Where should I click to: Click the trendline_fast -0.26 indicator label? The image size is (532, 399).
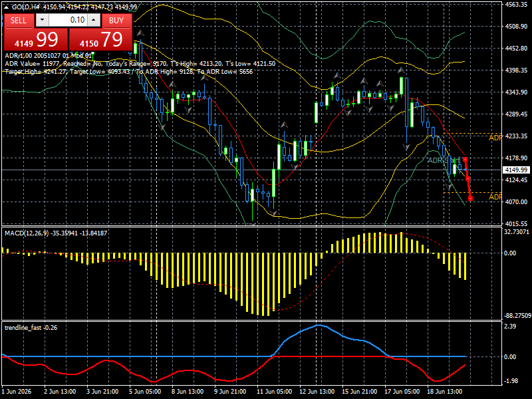pyautogui.click(x=31, y=328)
